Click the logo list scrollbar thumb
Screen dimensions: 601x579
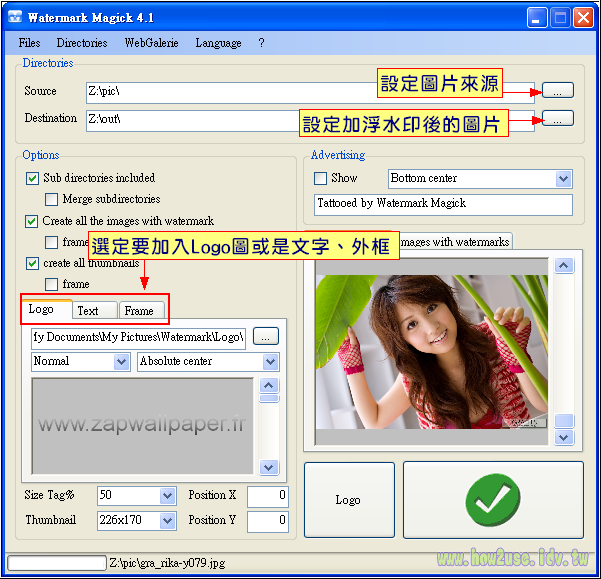click(x=269, y=398)
